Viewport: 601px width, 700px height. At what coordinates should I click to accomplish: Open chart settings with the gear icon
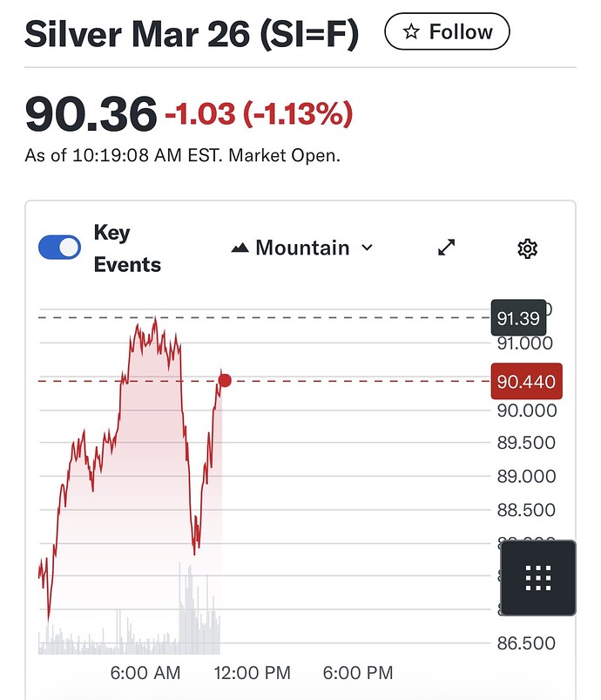(527, 248)
